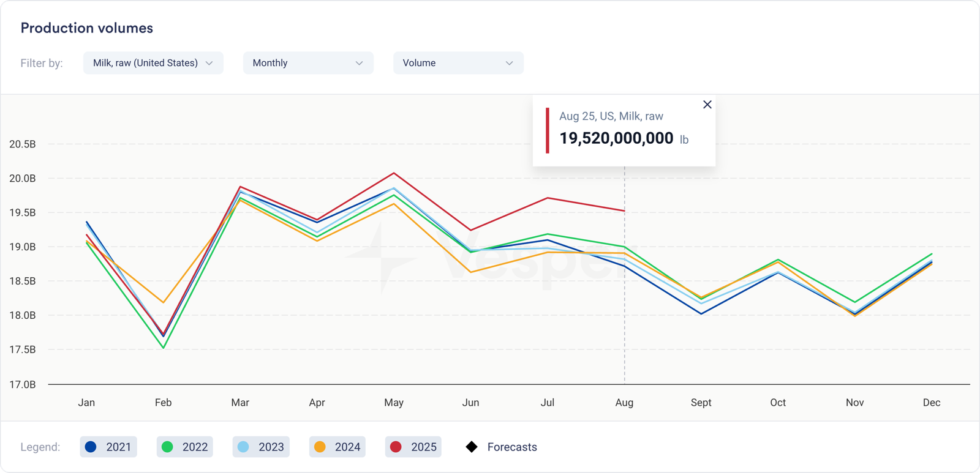This screenshot has height=473, width=980.
Task: Click the Feb label on x-axis
Action: point(163,403)
